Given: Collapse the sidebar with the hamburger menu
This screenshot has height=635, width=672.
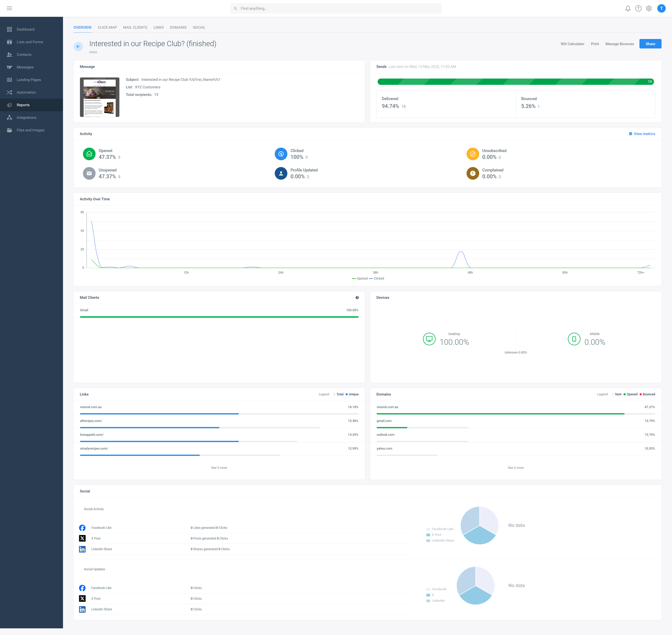Looking at the screenshot, I should [9, 8].
